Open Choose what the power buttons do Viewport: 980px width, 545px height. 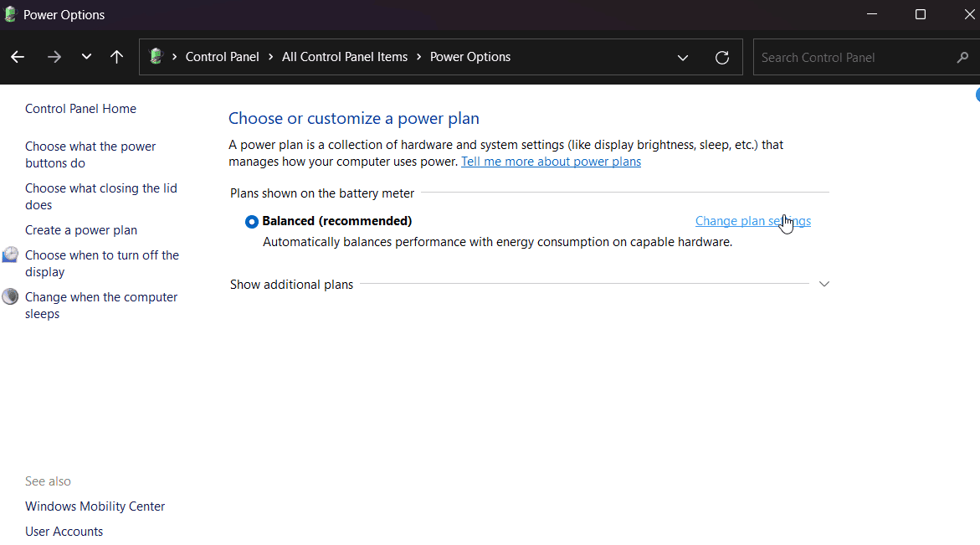[x=90, y=154]
